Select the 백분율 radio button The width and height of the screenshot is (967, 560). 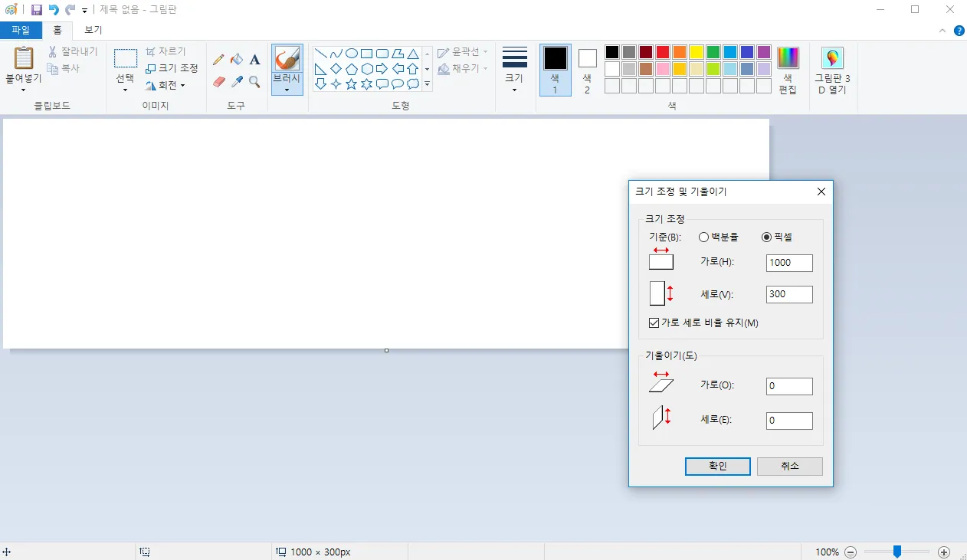click(703, 237)
